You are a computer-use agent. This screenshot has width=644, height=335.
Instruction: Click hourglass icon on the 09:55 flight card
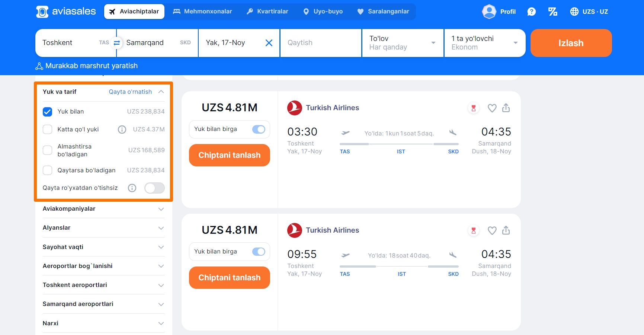coord(474,230)
